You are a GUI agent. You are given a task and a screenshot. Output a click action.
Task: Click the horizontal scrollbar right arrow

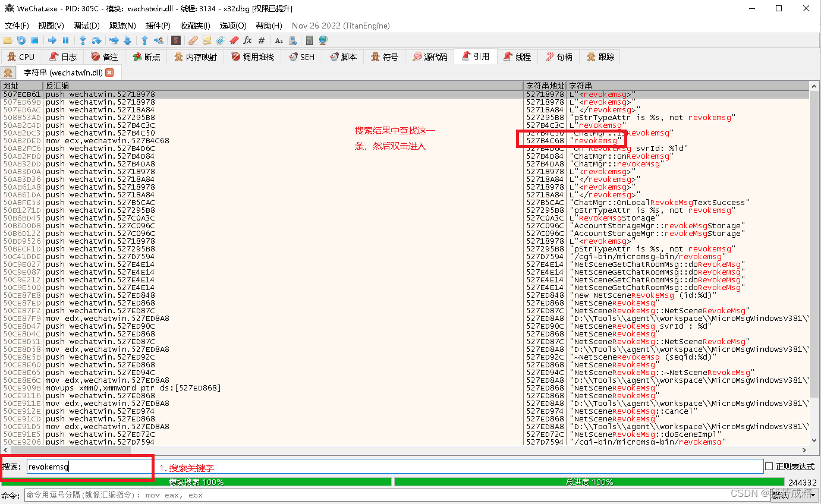click(806, 450)
